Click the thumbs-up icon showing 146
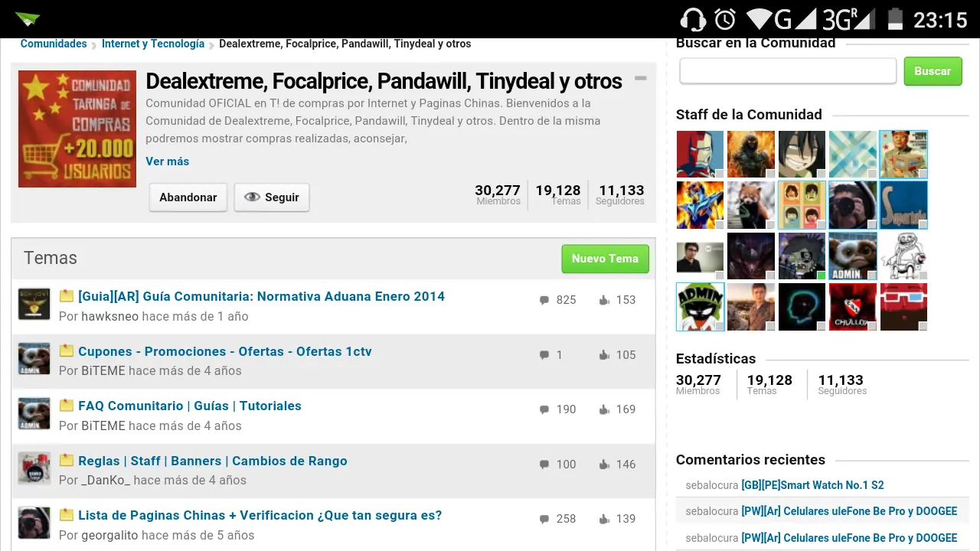980x551 pixels. coord(604,465)
